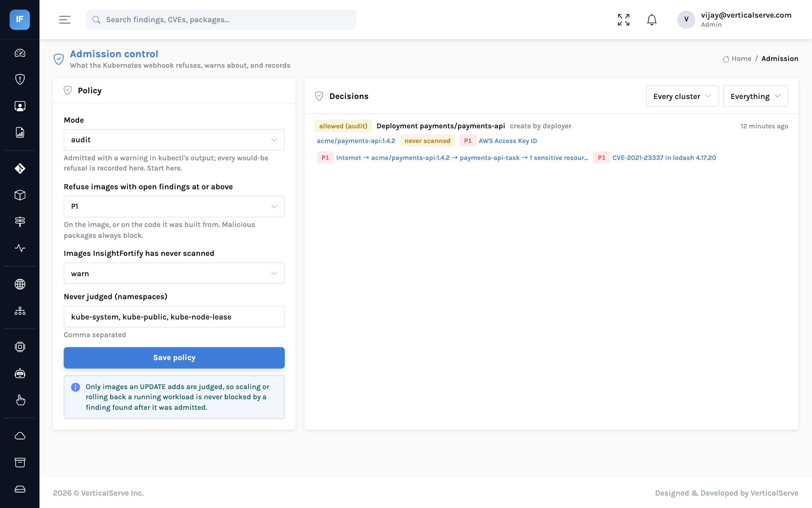Image resolution: width=812 pixels, height=508 pixels.
Task: Click the never scanned badge
Action: coord(427,141)
